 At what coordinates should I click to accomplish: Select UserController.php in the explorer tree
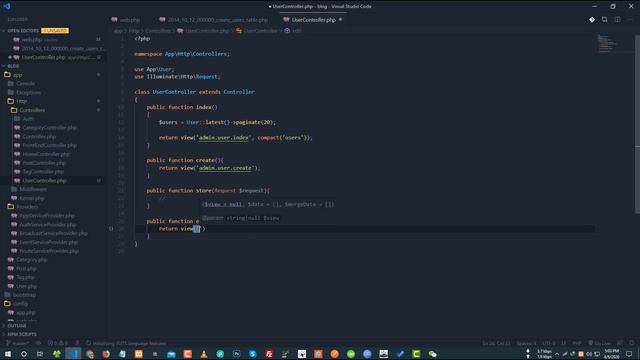click(x=40, y=180)
